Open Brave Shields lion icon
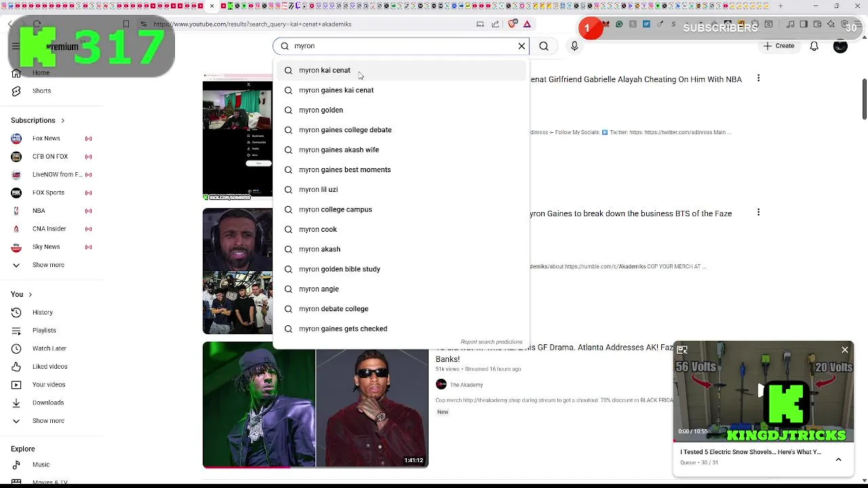The height and width of the screenshot is (488, 868). pyautogui.click(x=512, y=24)
